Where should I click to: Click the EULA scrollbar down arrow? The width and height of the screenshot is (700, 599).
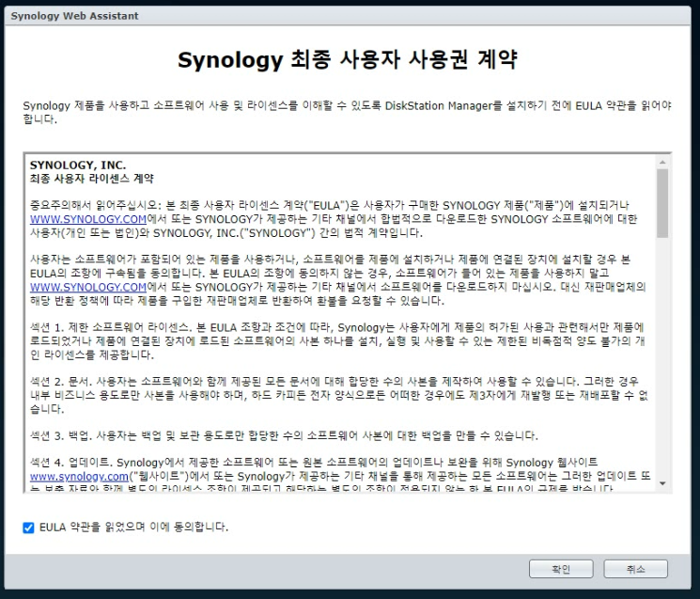662,483
